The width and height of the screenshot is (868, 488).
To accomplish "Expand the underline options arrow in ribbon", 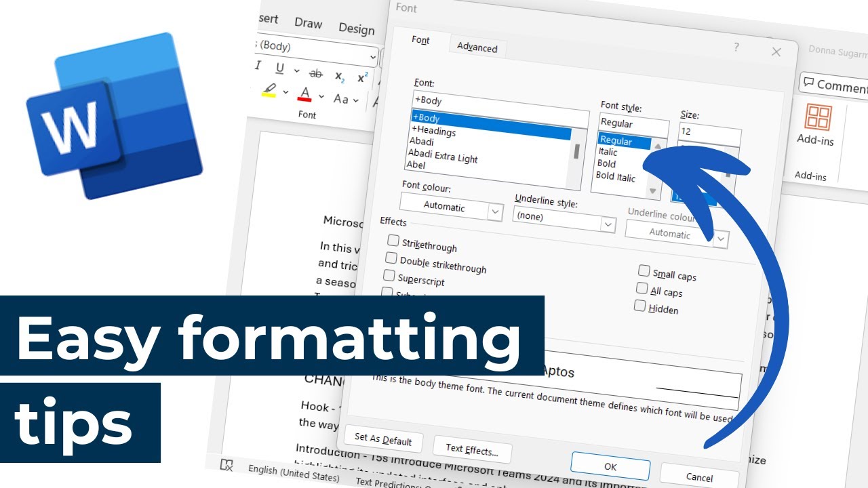I will (296, 70).
